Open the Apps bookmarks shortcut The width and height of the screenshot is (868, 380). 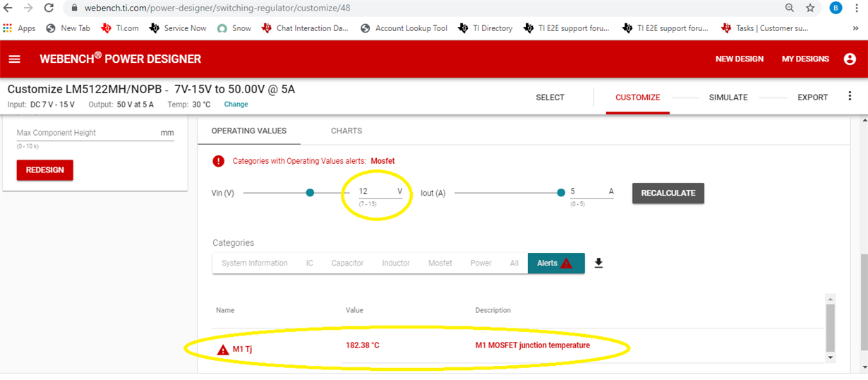click(x=19, y=28)
